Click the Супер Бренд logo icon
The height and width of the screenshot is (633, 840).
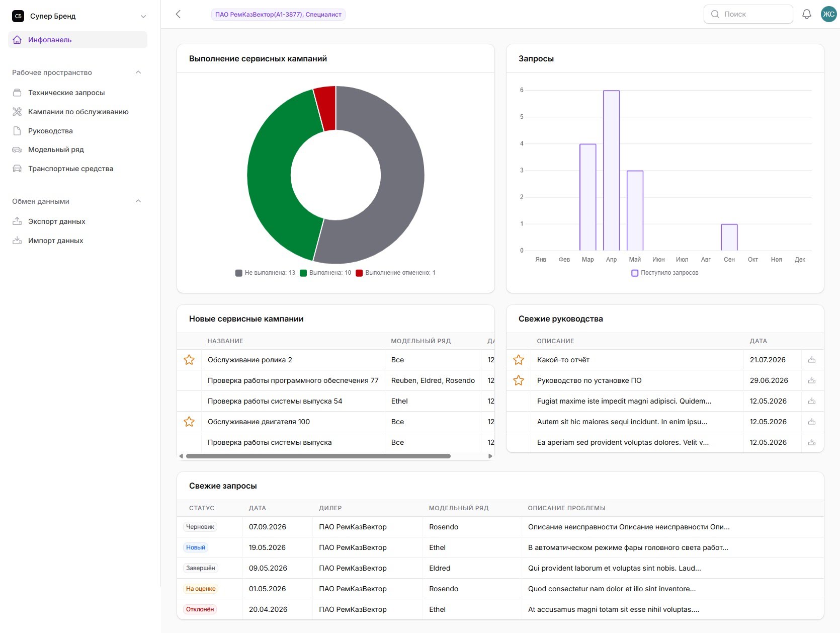[x=18, y=16]
